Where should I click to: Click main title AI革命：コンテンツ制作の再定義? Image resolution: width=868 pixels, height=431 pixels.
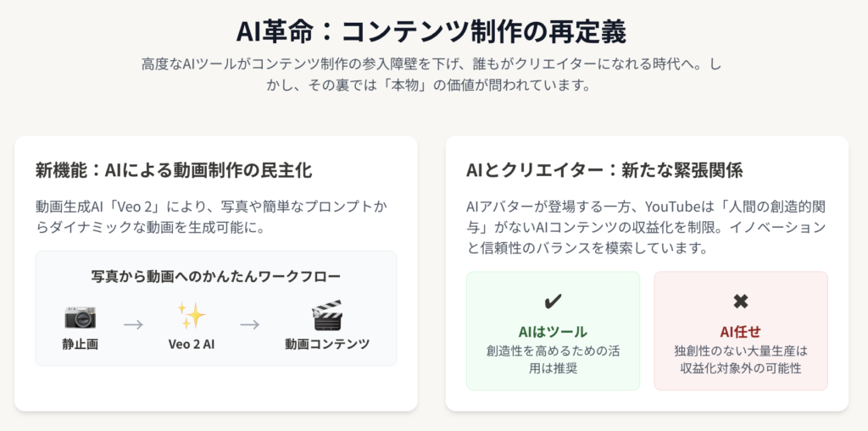(x=431, y=33)
